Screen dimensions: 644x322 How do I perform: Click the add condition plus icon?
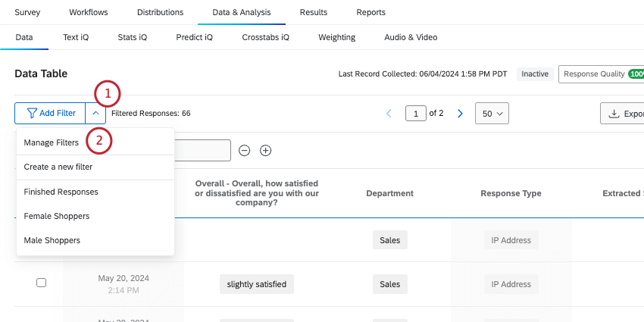coord(265,150)
